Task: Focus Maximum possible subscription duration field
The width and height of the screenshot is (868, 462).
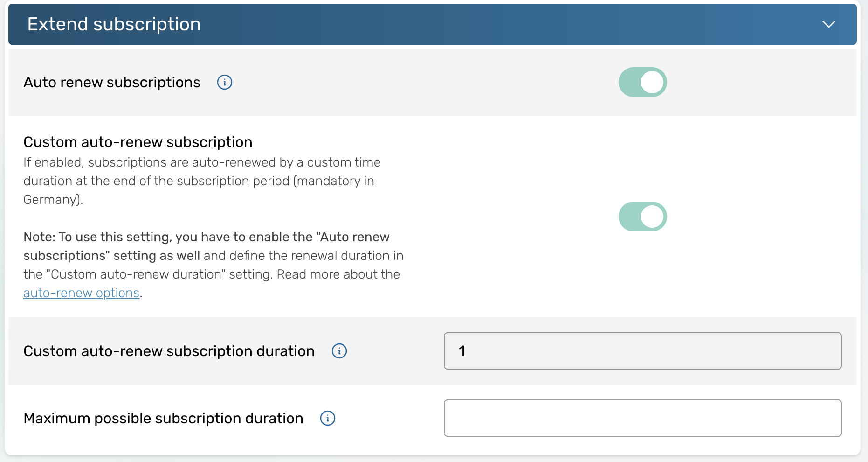Action: pyautogui.click(x=642, y=418)
